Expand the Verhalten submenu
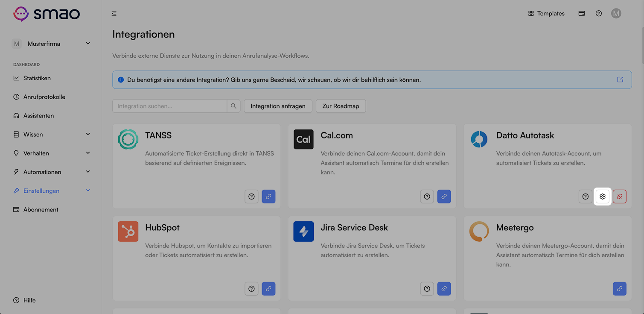This screenshot has width=644, height=314. click(x=88, y=153)
